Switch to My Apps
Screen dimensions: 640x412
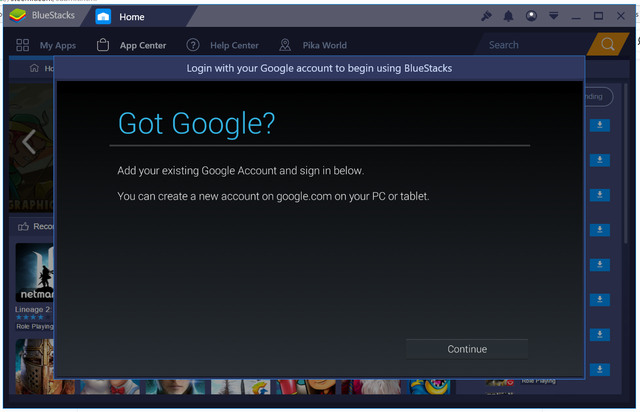coord(58,45)
